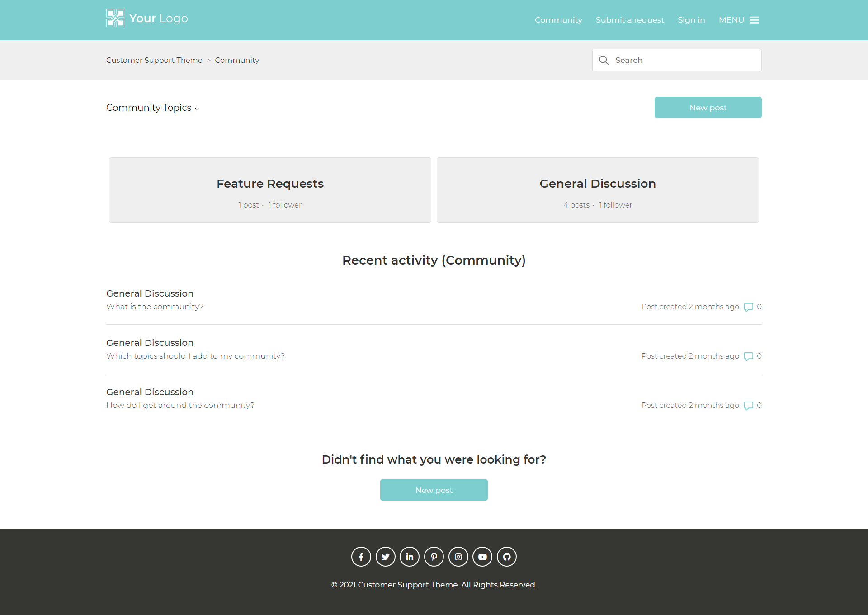Open the General Discussion topic card
Screen dimensions: 868x615
[598, 190]
